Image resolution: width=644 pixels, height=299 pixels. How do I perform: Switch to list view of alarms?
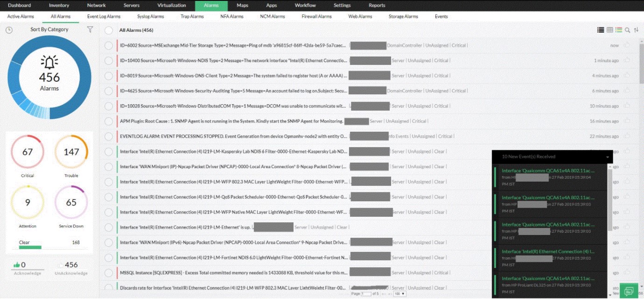601,29
